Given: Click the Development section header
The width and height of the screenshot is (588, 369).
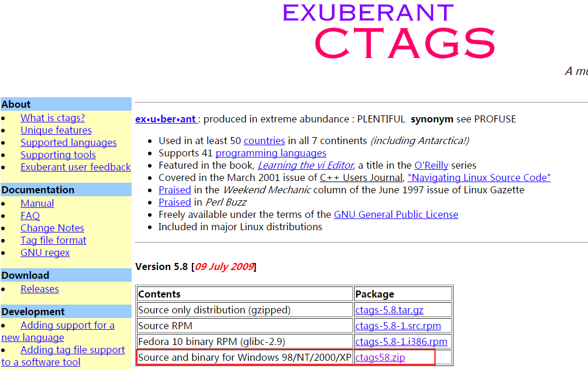Looking at the screenshot, I should pos(66,312).
